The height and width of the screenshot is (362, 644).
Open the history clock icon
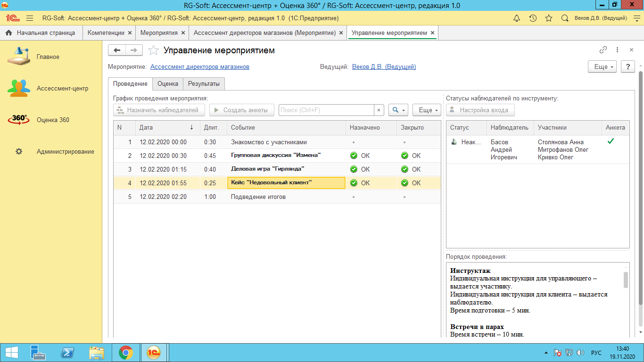[x=533, y=18]
